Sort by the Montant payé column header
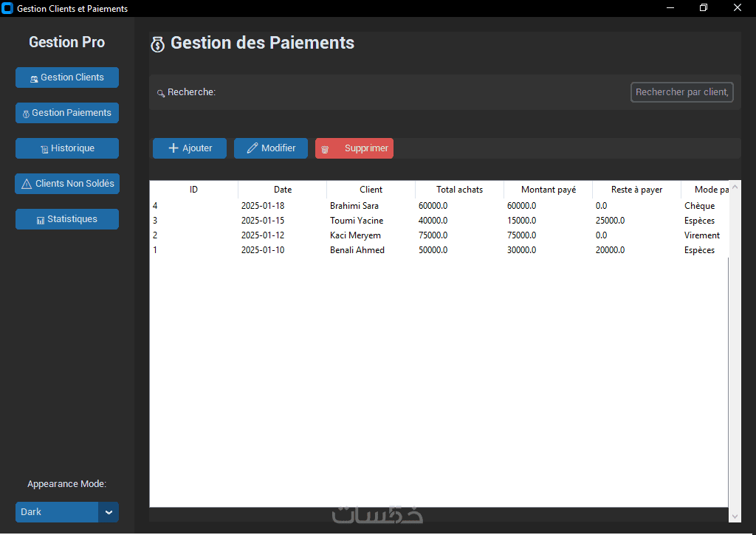756x535 pixels. [x=549, y=190]
